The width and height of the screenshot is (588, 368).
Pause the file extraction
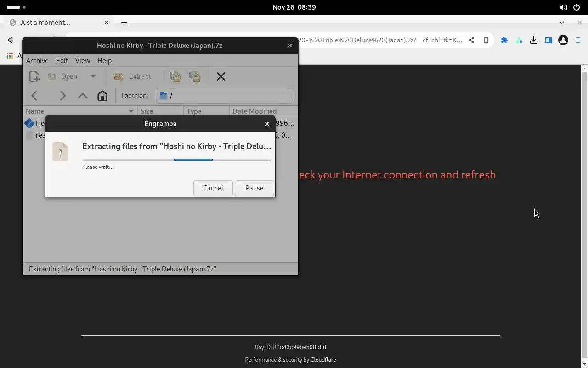tap(254, 188)
